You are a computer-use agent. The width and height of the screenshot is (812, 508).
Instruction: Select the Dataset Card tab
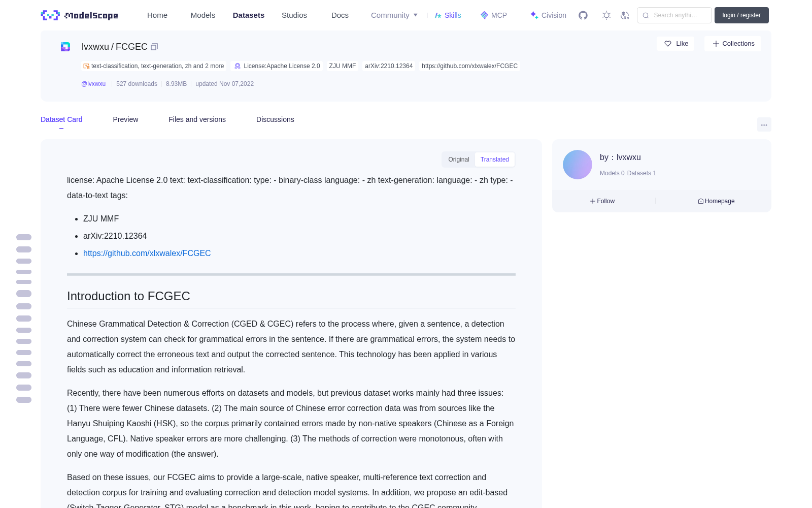[61, 119]
